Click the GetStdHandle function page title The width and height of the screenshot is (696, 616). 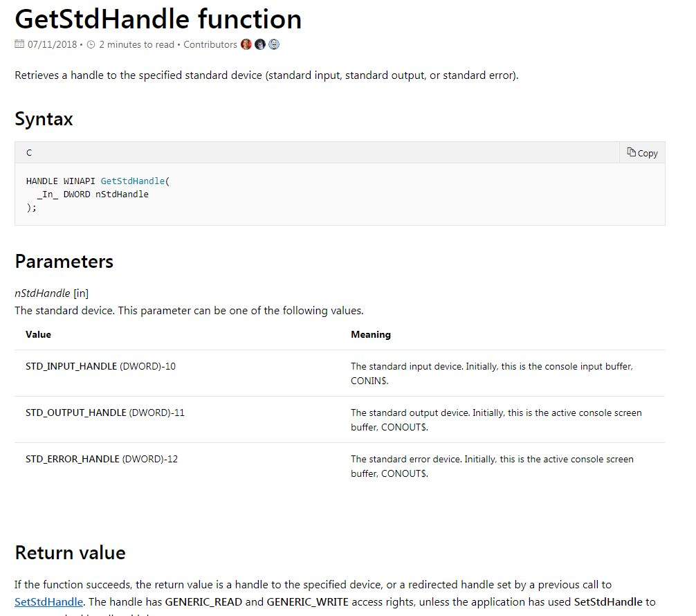pyautogui.click(x=158, y=19)
